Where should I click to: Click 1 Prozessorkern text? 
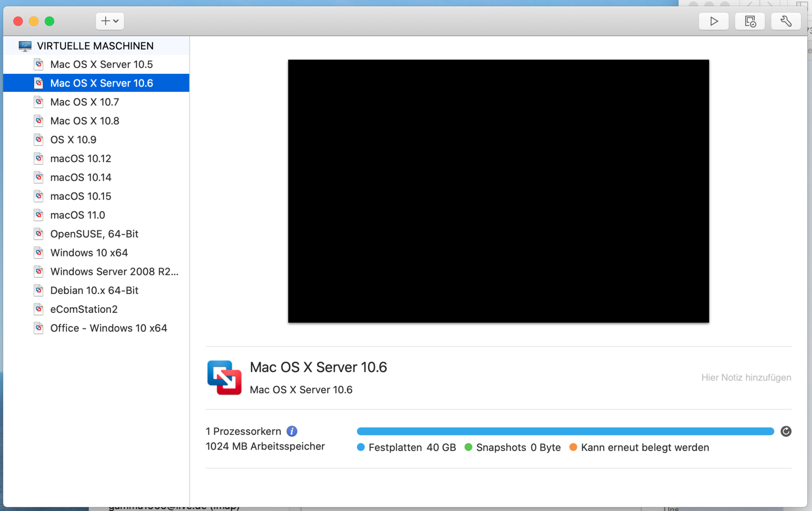tap(243, 431)
